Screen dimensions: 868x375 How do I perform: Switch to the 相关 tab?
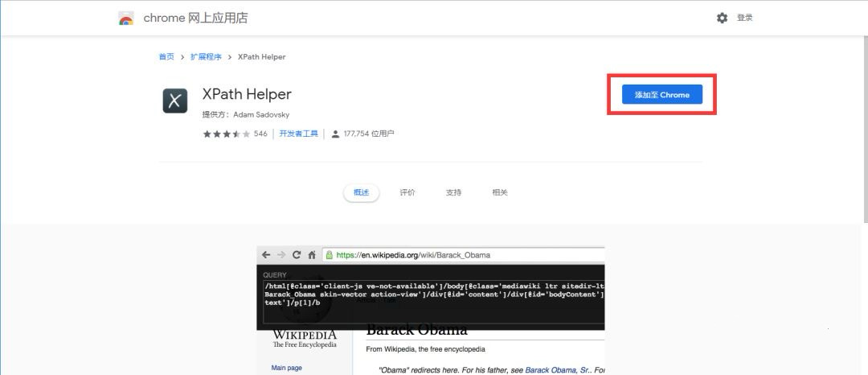click(x=500, y=193)
